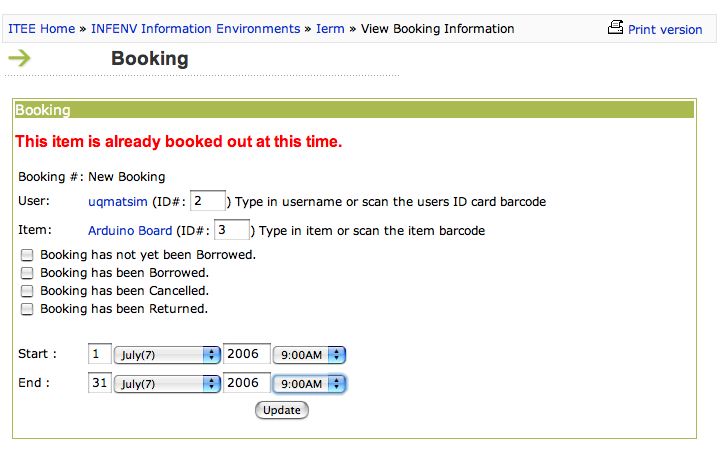724x458 pixels.
Task: Open the uqmatsim user link
Action: point(118,202)
